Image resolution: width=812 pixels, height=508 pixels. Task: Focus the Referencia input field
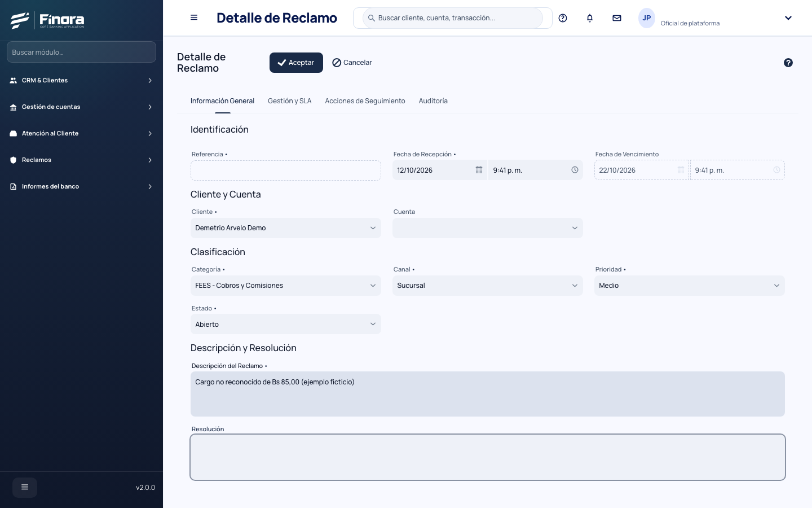coord(286,170)
